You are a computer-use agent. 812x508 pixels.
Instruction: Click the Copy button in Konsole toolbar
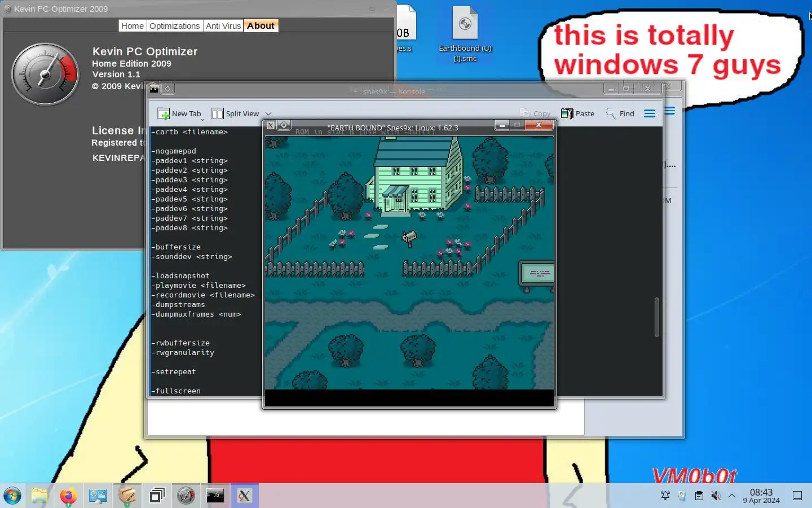coord(535,113)
